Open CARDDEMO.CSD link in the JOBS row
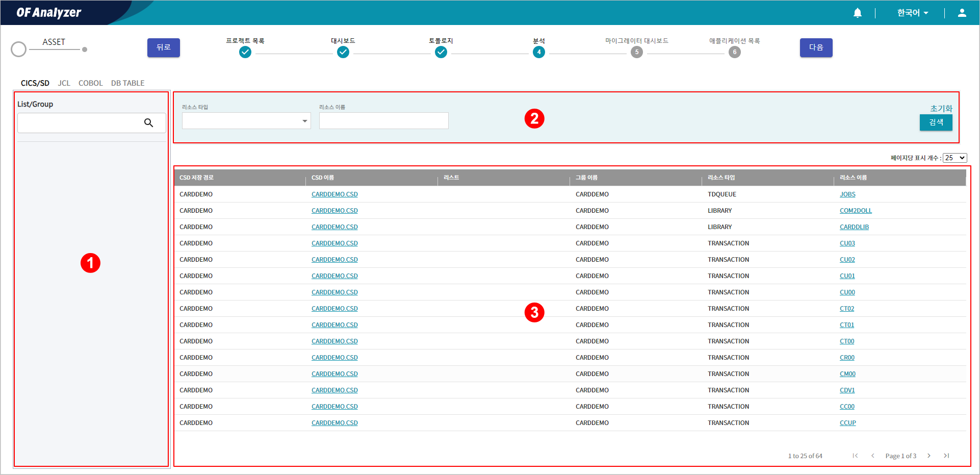This screenshot has width=980, height=475. tap(334, 194)
